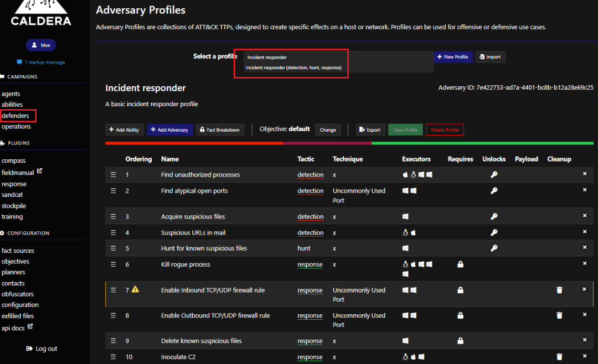The width and height of the screenshot is (598, 364).
Task: Choose Incident responder (detection, hunt, response) option
Action: [293, 67]
